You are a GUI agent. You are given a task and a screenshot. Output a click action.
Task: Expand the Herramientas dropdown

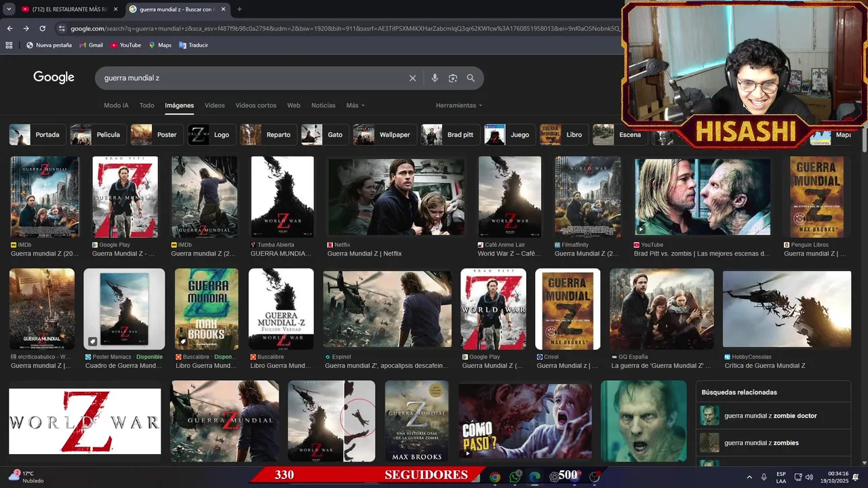[459, 105]
